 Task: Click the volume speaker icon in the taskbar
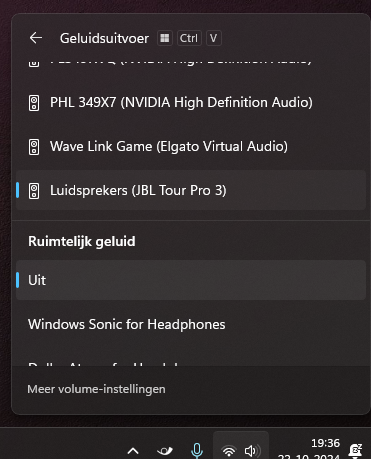click(x=253, y=451)
